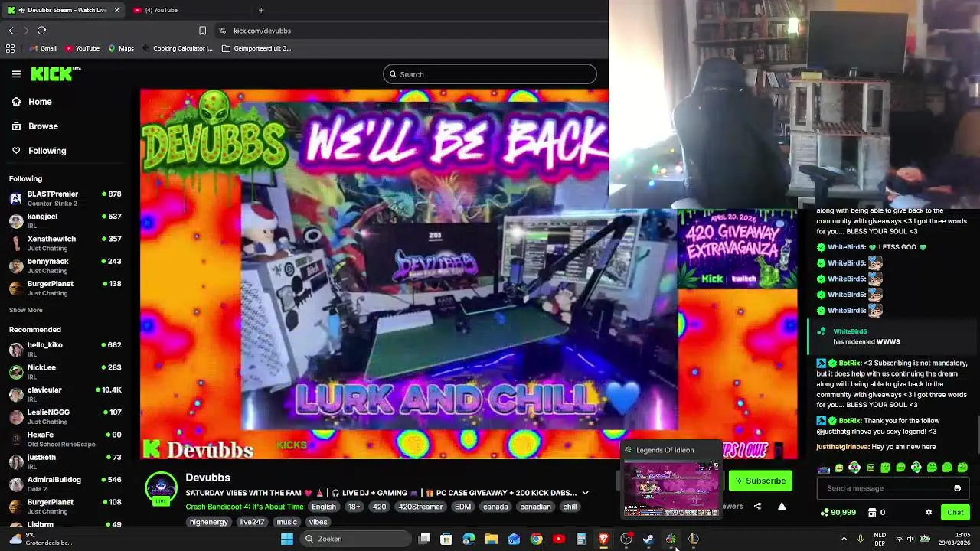
Task: Open NickLee recommended channel
Action: tap(65, 372)
